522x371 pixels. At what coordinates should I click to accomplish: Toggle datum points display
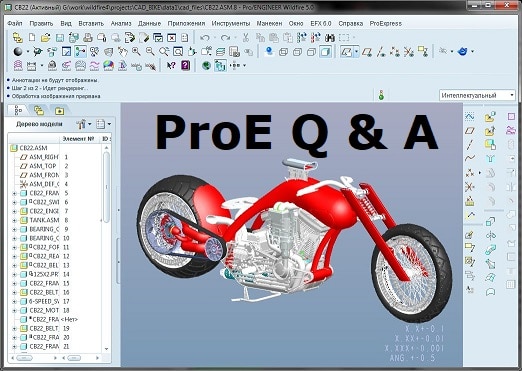(395, 52)
